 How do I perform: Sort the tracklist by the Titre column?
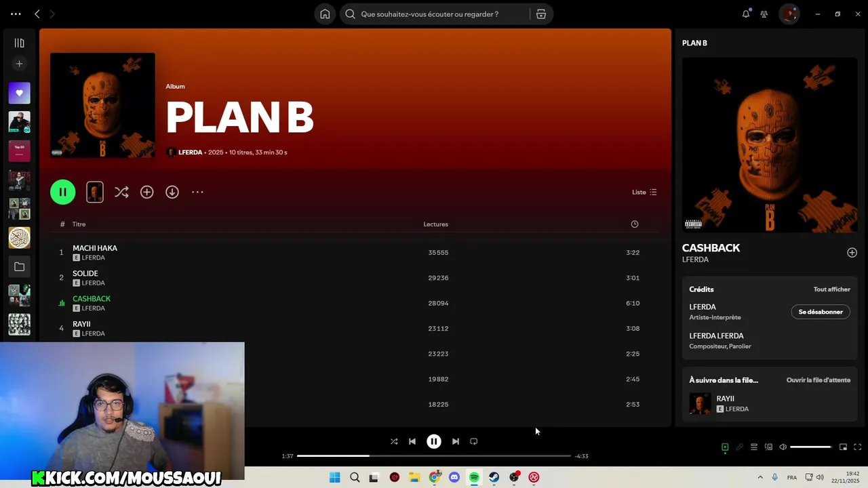pos(79,224)
